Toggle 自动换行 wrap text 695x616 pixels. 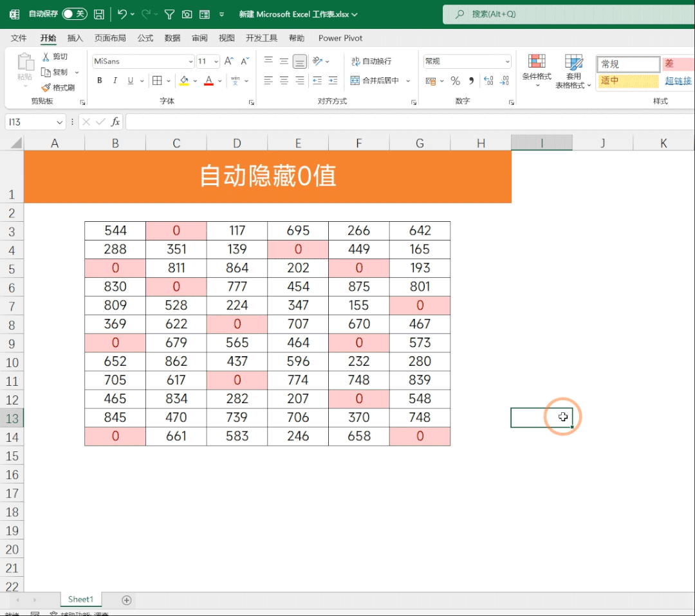click(x=371, y=61)
